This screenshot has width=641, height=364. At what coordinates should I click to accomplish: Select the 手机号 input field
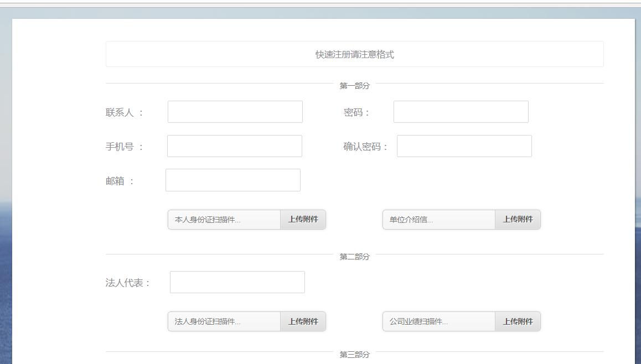tap(234, 146)
